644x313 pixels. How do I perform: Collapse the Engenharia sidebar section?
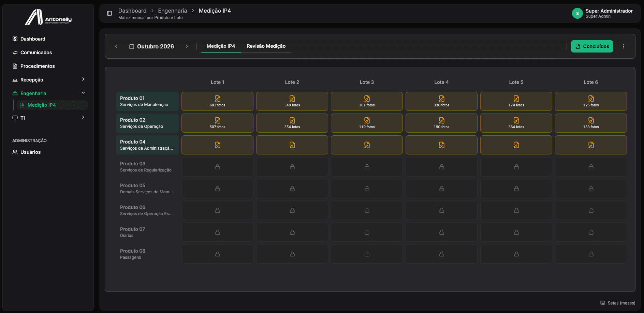click(x=48, y=93)
